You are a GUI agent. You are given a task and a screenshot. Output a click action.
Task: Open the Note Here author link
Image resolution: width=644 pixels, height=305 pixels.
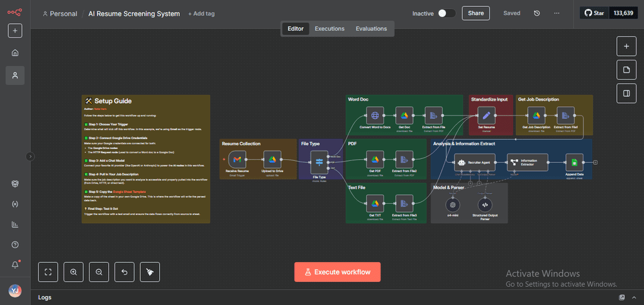click(100, 109)
